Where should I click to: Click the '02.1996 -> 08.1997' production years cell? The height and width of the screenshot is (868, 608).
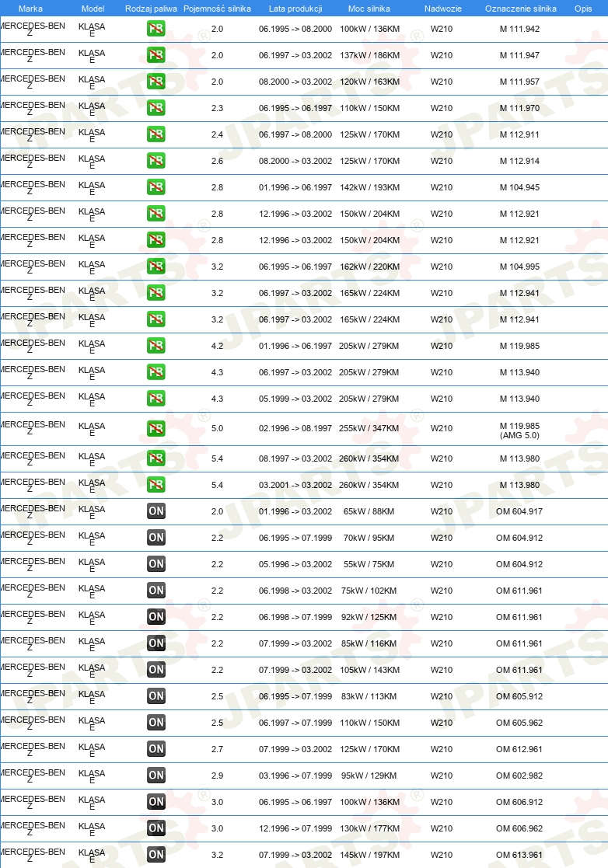295,428
